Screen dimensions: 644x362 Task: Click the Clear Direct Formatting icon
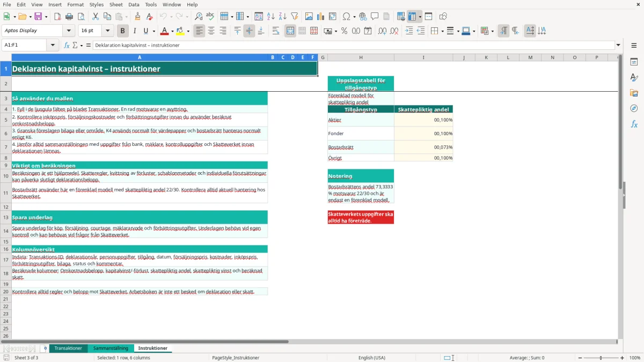[x=150, y=17]
